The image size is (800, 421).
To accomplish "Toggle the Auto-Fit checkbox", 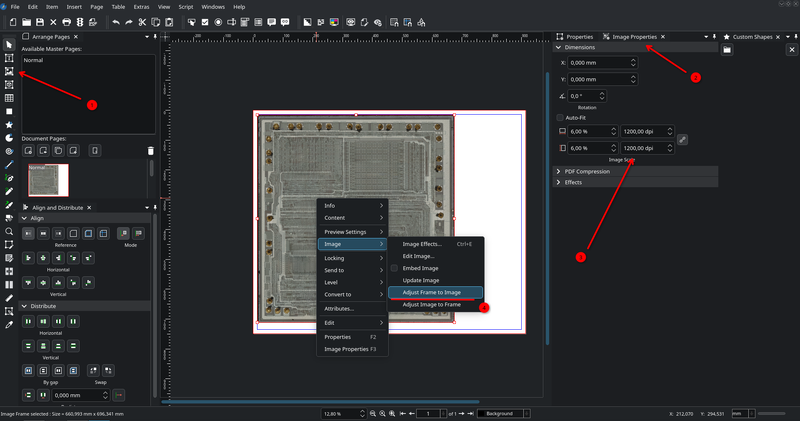I will tap(560, 117).
